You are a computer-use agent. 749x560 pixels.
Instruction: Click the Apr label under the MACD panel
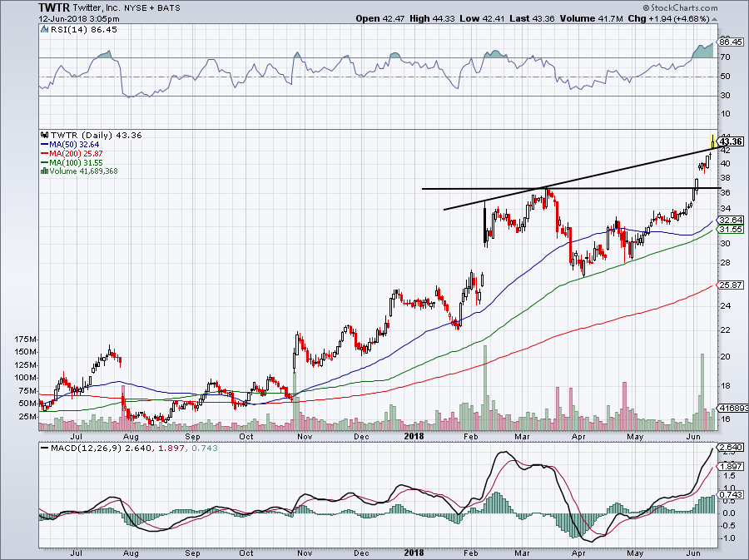578,553
